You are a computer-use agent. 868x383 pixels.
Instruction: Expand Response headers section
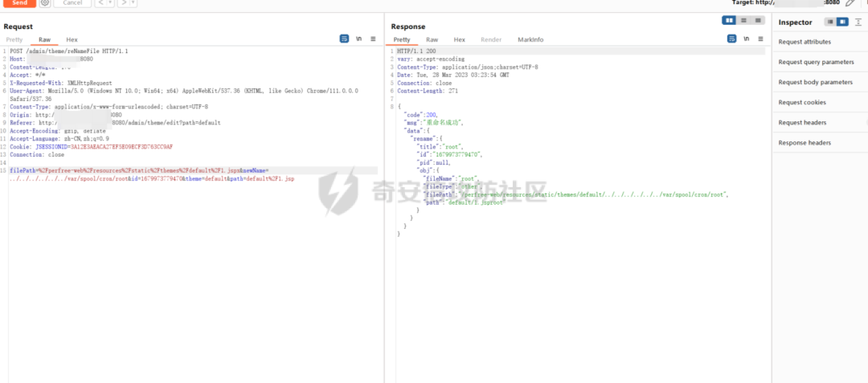tap(820, 143)
